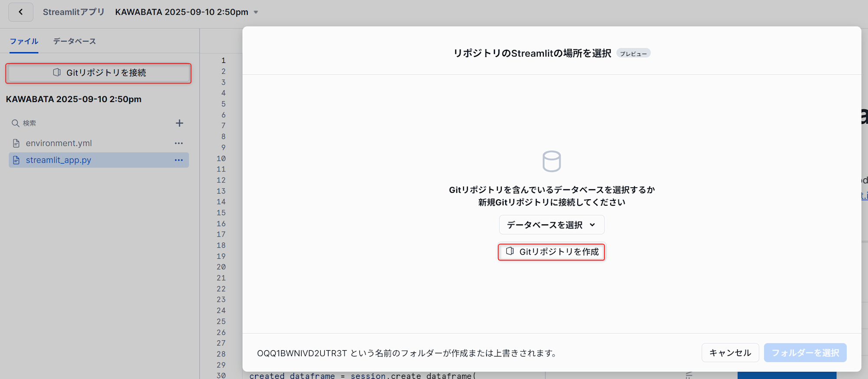This screenshot has height=379, width=868.
Task: Click the フォルダーを選択 button
Action: (x=805, y=353)
